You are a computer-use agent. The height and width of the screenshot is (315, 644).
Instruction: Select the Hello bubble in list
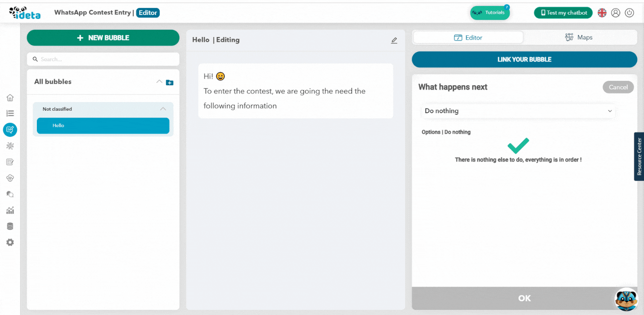click(103, 126)
